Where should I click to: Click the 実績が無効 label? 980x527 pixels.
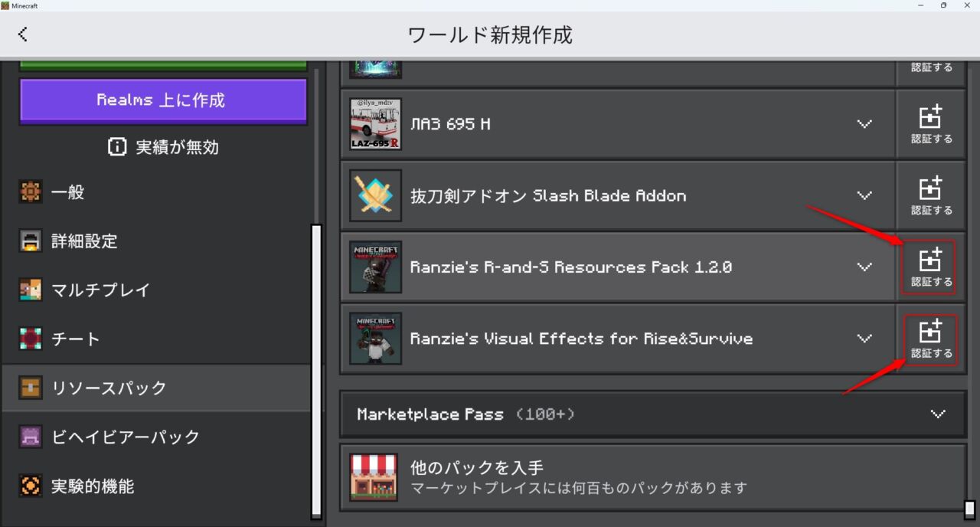tap(177, 148)
